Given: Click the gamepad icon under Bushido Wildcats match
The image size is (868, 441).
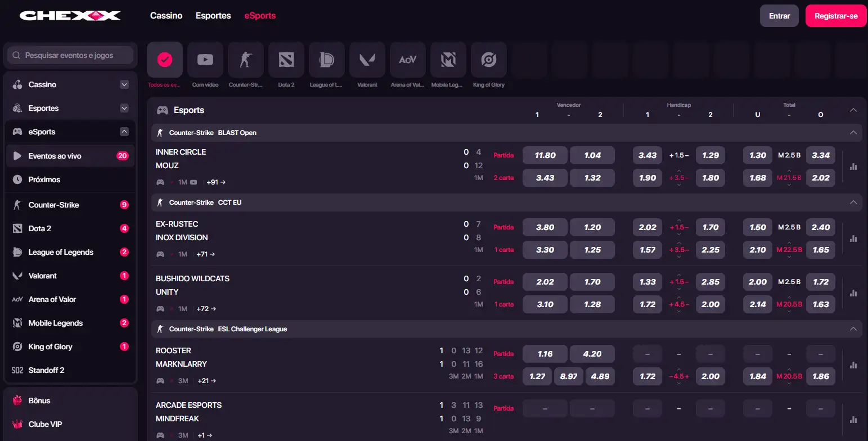Looking at the screenshot, I should pos(160,309).
